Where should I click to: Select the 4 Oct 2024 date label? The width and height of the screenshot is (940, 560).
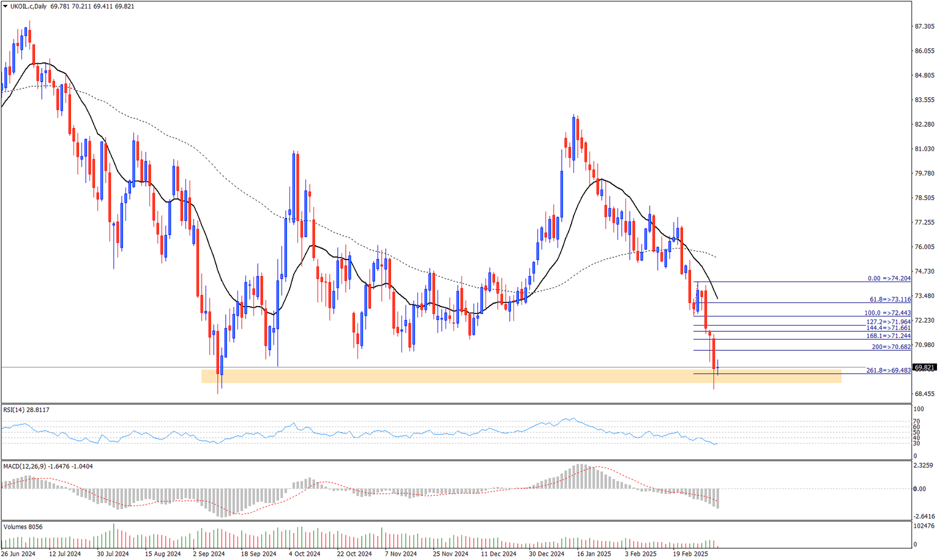click(x=304, y=554)
